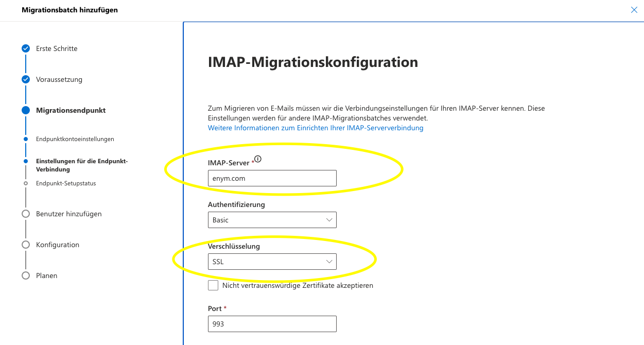Select the filled Migrationsendpunkt step circle
The image size is (644, 345).
26,110
